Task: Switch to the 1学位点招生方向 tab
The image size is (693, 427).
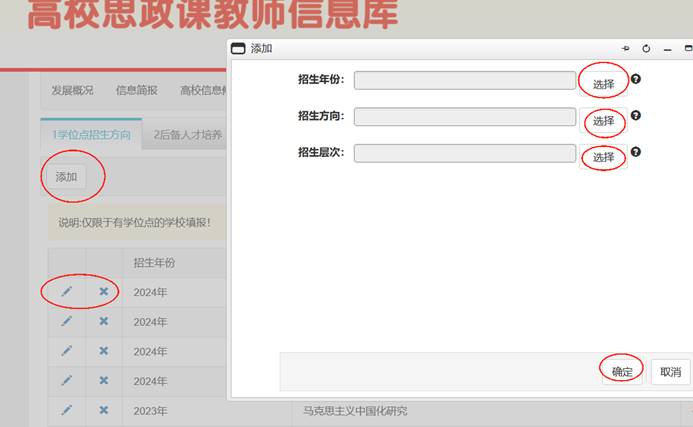Action: coord(91,135)
